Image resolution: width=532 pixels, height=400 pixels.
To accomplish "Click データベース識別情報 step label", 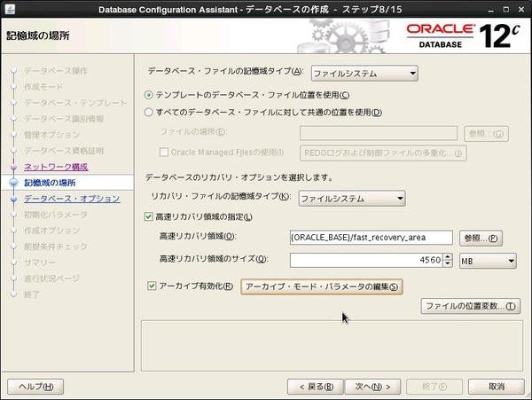I will [x=64, y=119].
